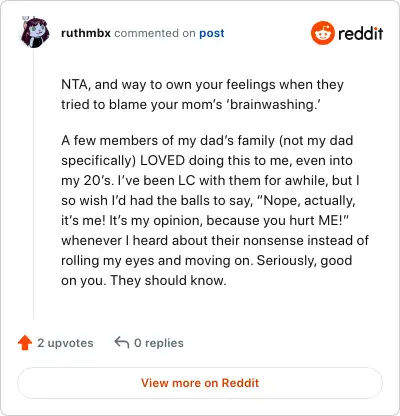Collapse the thread via the vertical comment line

click(x=34, y=185)
